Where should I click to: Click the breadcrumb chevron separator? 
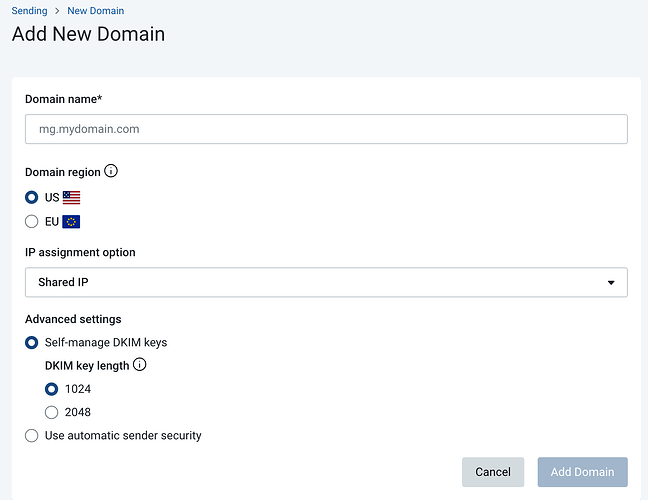coord(57,11)
